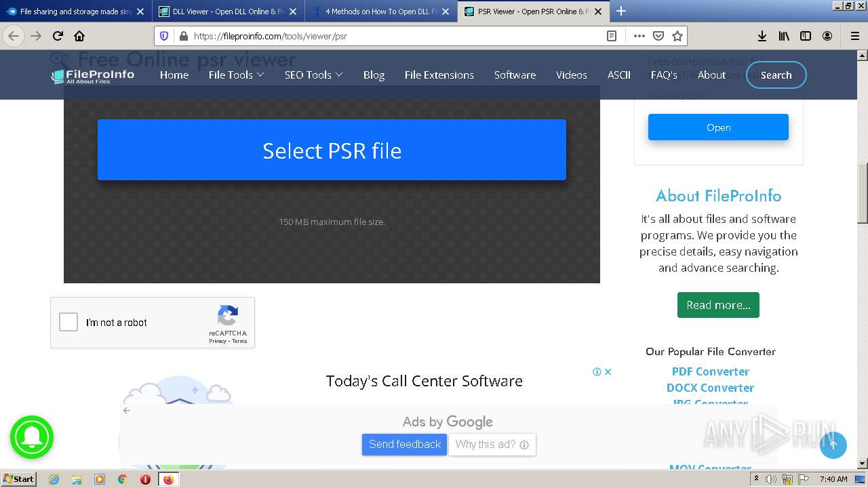The height and width of the screenshot is (488, 868).
Task: Open the DOCX Converter link
Action: point(711,388)
